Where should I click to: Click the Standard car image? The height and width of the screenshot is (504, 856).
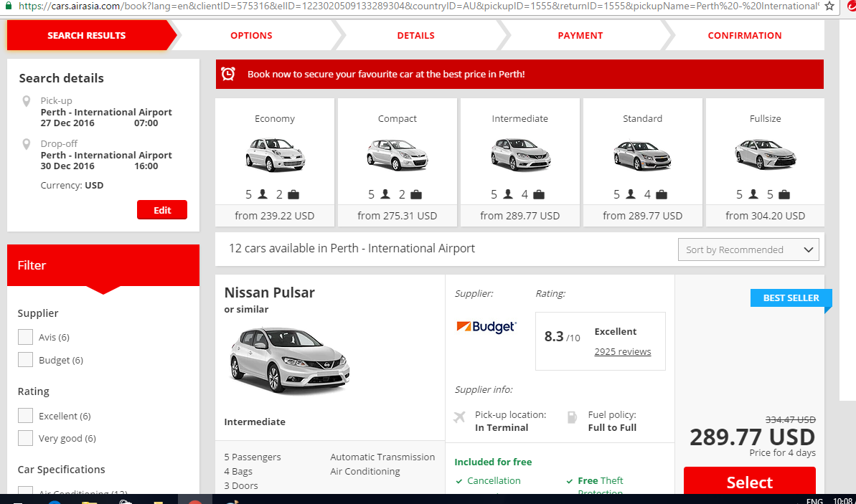[643, 156]
